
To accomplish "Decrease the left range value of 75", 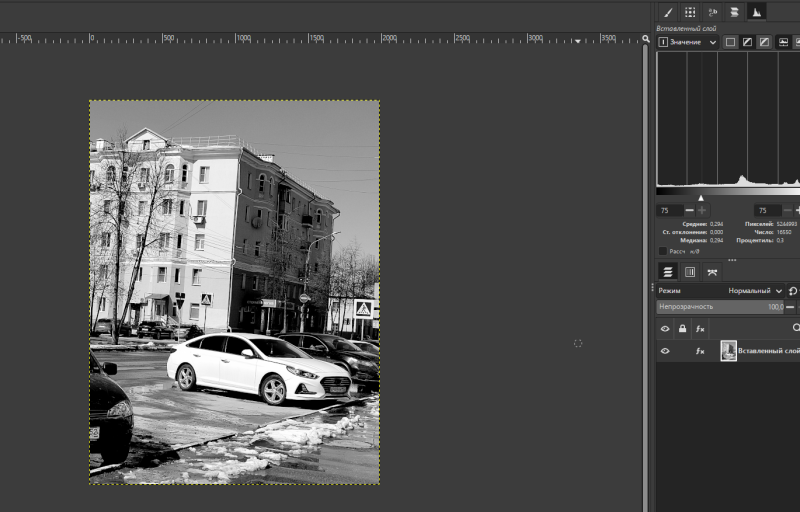I will (x=689, y=211).
